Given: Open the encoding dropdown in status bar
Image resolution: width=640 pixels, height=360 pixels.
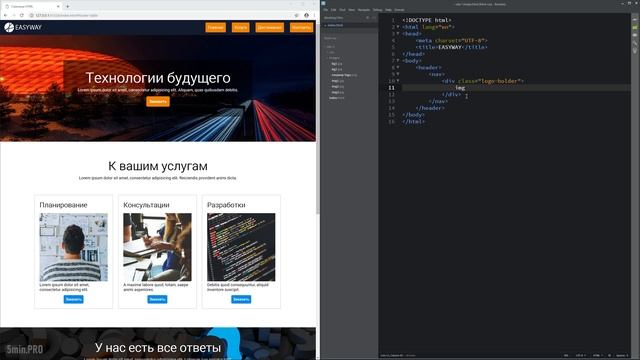Looking at the screenshot, I should point(580,356).
